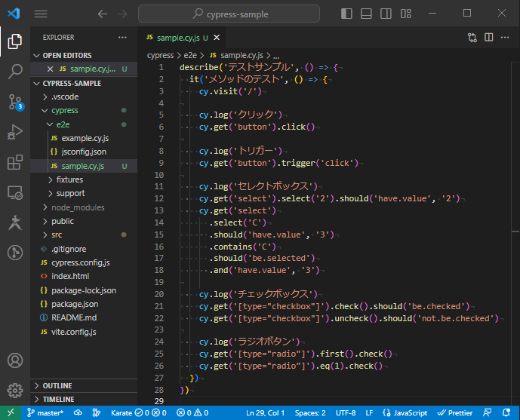520x420 pixels.
Task: Change the LF end of line sequence
Action: point(369,412)
